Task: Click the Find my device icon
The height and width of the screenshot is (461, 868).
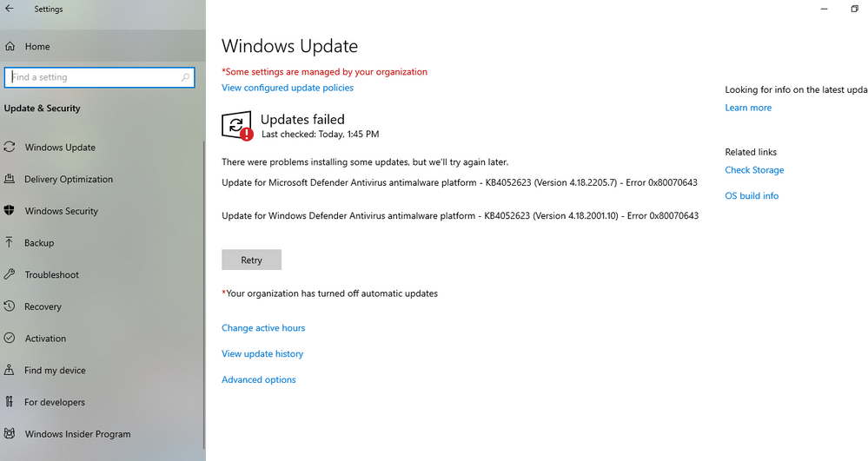Action: [x=9, y=370]
